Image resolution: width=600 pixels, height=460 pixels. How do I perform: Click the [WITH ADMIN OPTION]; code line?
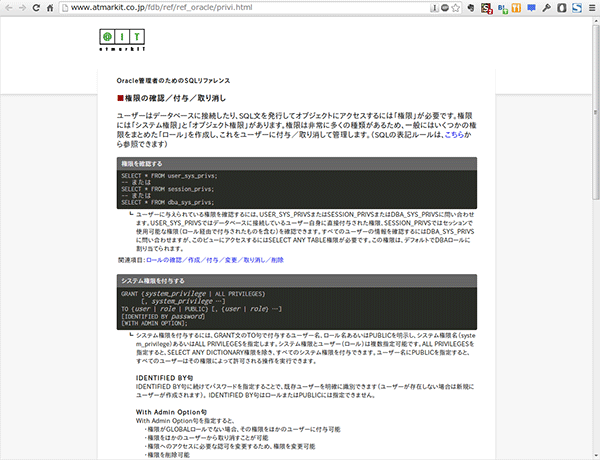pyautogui.click(x=154, y=323)
